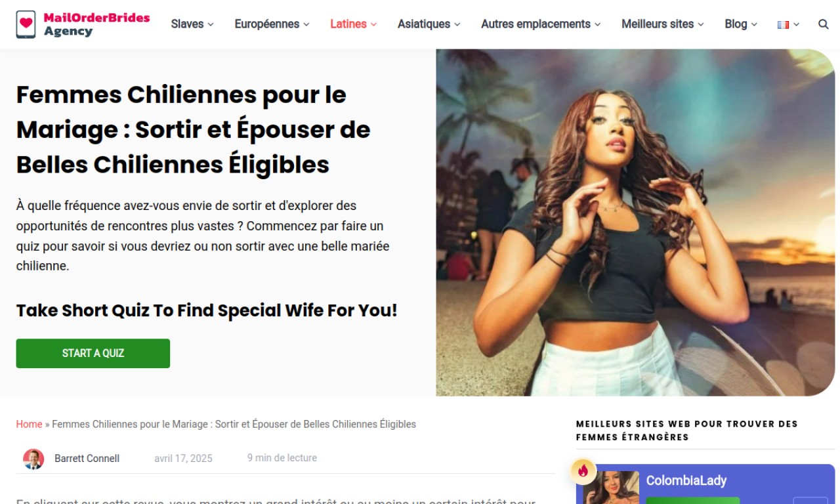Expand the Européennes dropdown
This screenshot has width=840, height=504.
[272, 24]
